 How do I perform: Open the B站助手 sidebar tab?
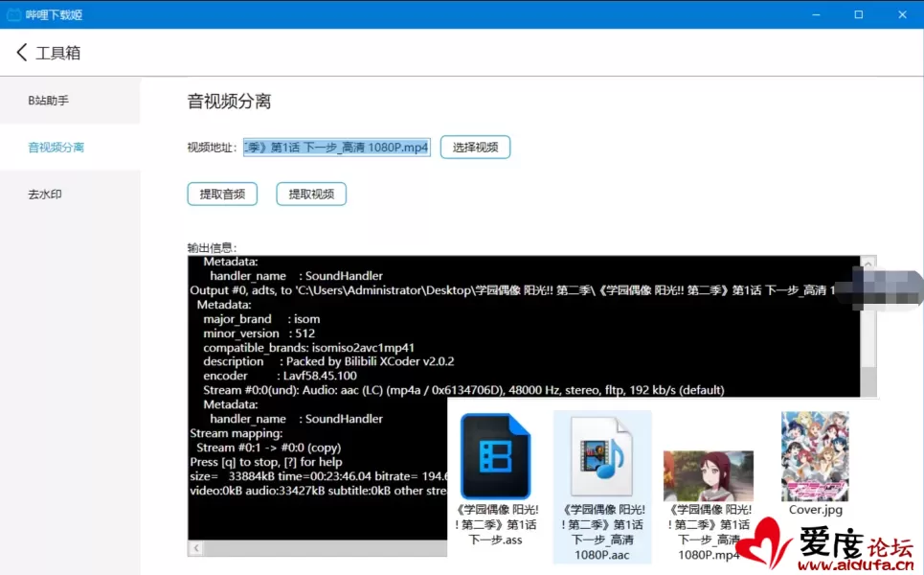tap(70, 101)
